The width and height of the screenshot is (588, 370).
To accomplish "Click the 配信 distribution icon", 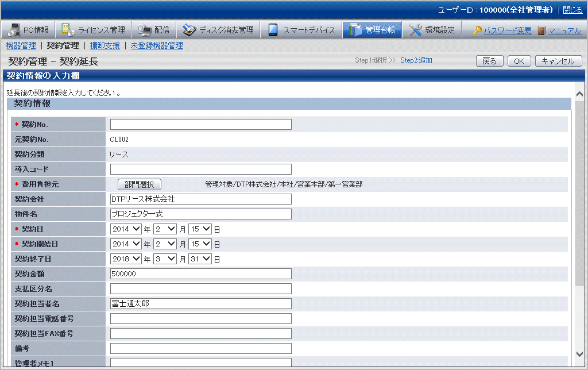I will point(145,30).
